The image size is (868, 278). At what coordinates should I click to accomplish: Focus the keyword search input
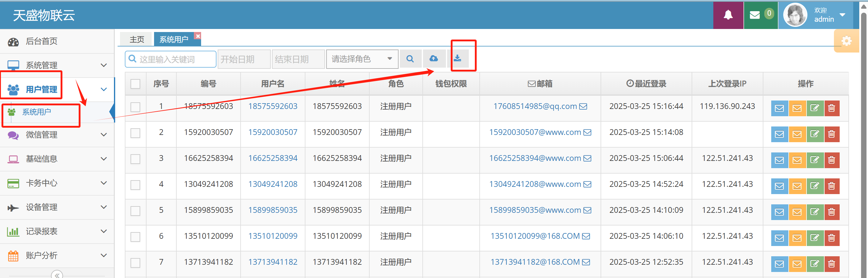[171, 59]
